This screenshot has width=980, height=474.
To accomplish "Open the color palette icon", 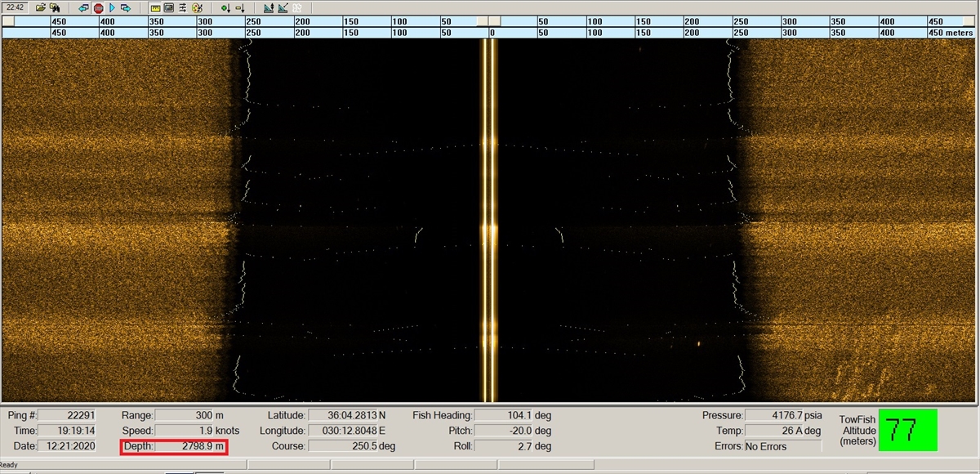I will 197,7.
